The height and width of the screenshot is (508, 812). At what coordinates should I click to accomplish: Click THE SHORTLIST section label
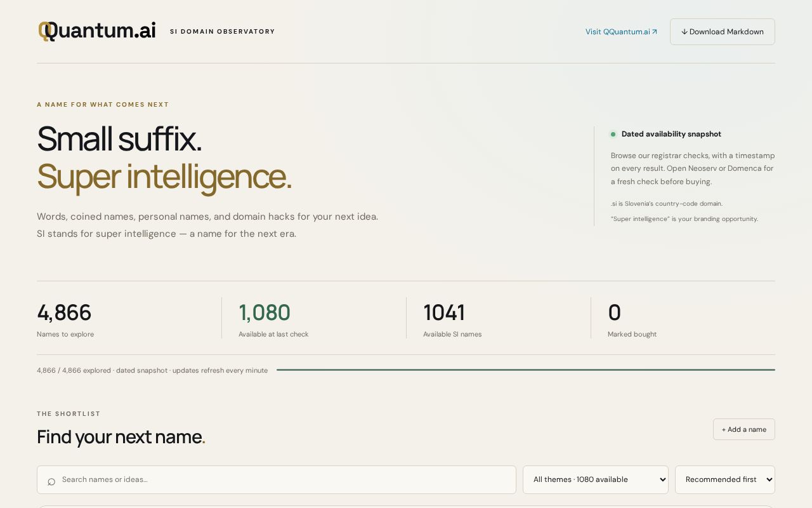69,414
